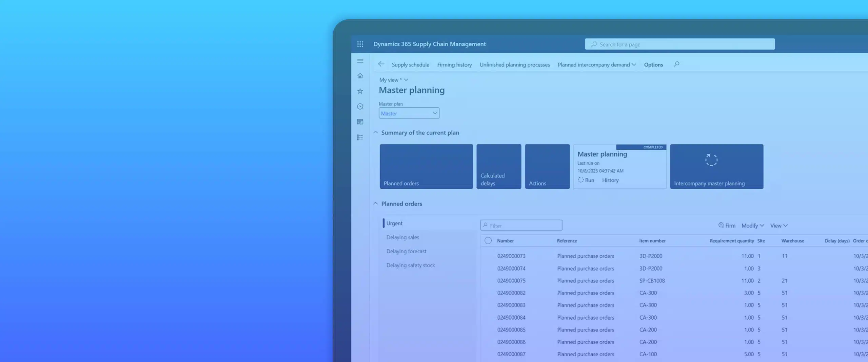The image size is (868, 362).
Task: Open Workspaces icon in sidebar
Action: point(360,122)
